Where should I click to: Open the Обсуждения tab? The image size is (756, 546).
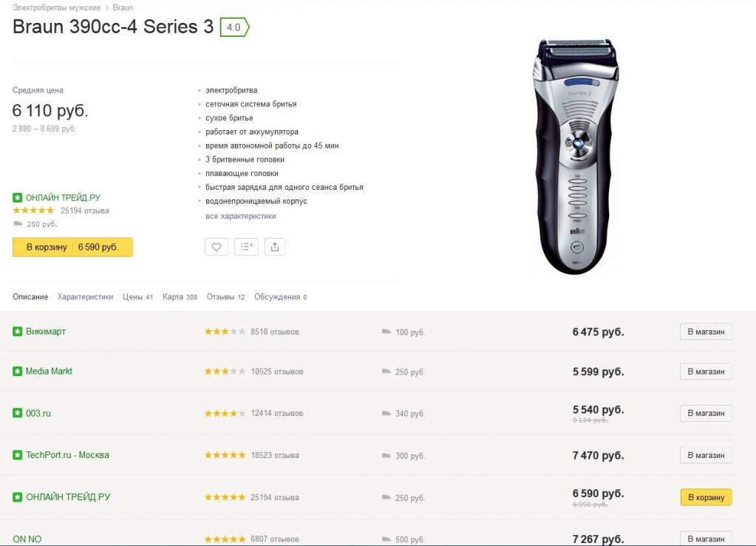[x=280, y=297]
